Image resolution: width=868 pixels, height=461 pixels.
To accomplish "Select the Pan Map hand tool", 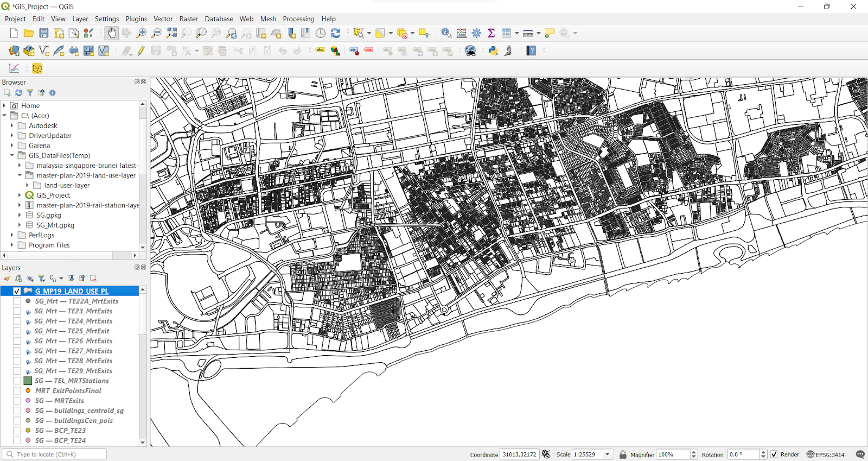I will (x=111, y=33).
